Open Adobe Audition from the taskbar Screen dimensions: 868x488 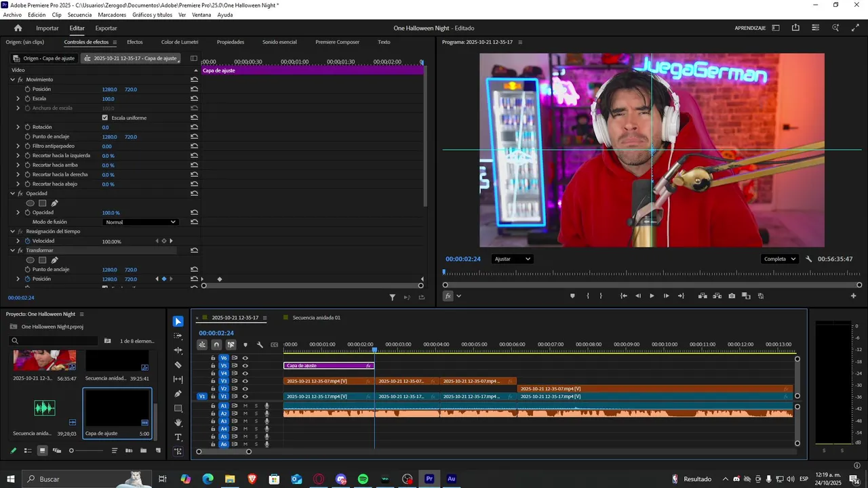451,479
